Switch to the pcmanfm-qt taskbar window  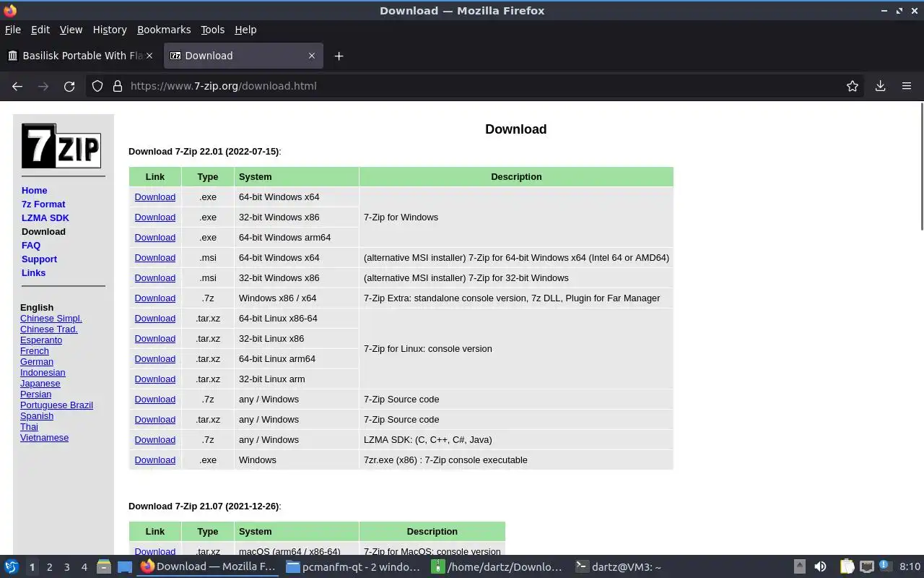352,567
